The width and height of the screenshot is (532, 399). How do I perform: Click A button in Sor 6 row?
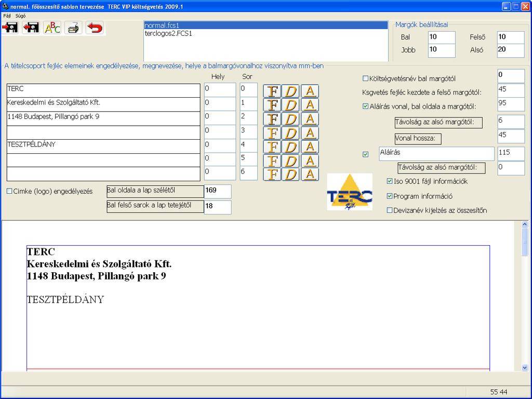coord(310,174)
